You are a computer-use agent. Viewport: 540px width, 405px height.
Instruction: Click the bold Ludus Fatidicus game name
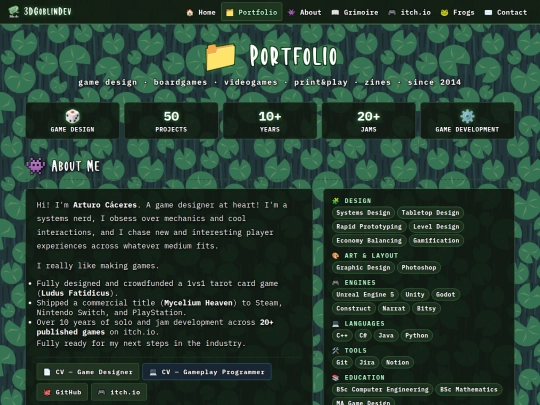tap(75, 293)
